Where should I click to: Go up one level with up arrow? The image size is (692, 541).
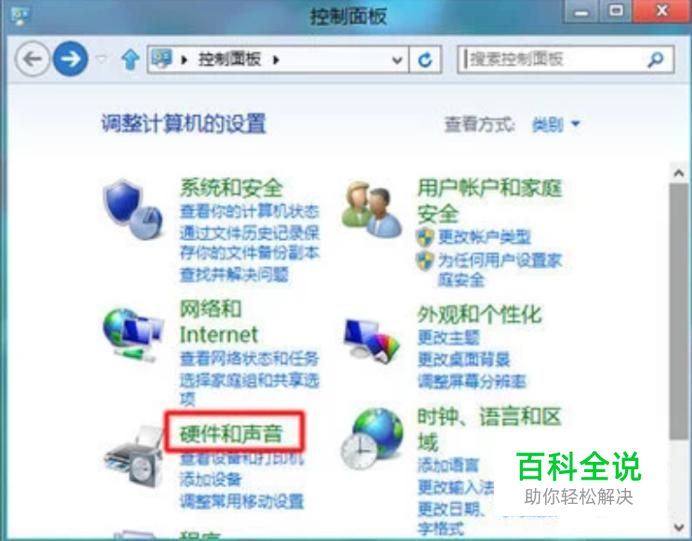click(x=130, y=59)
